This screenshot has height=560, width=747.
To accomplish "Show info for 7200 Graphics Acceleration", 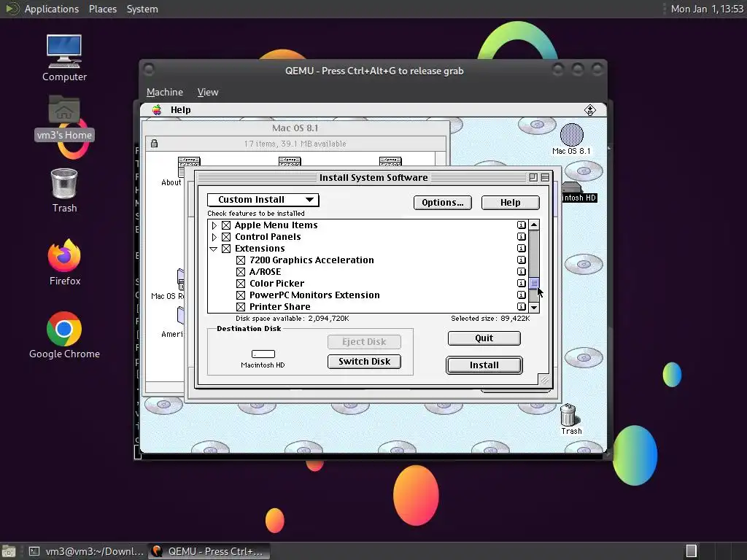I will click(x=521, y=260).
